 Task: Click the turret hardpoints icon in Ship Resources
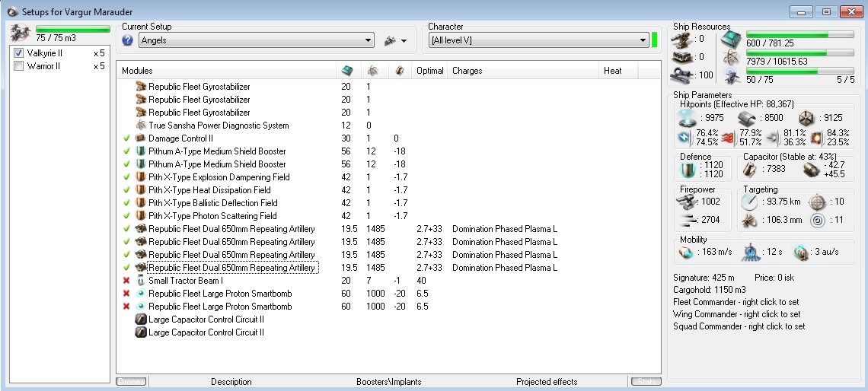[x=681, y=39]
